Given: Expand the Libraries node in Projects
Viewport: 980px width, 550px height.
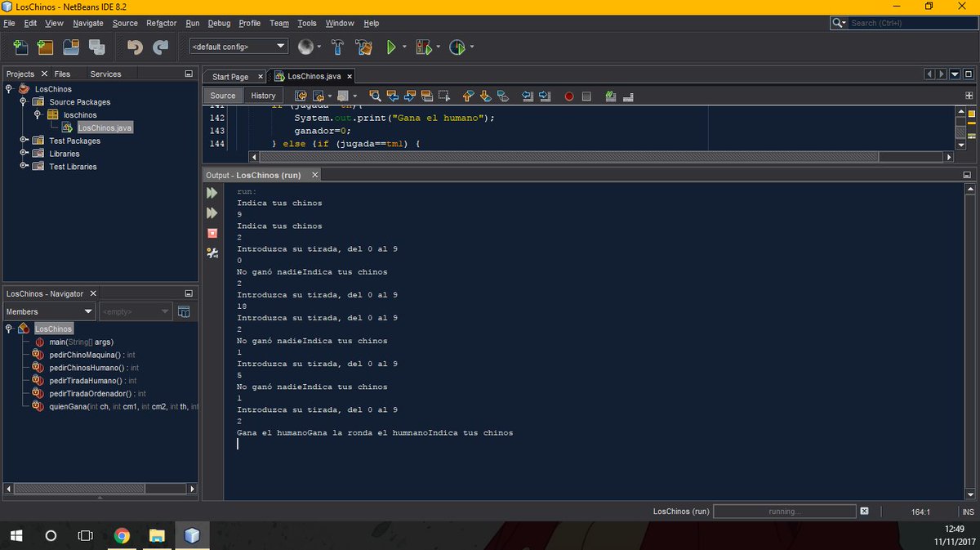Looking at the screenshot, I should pos(23,154).
